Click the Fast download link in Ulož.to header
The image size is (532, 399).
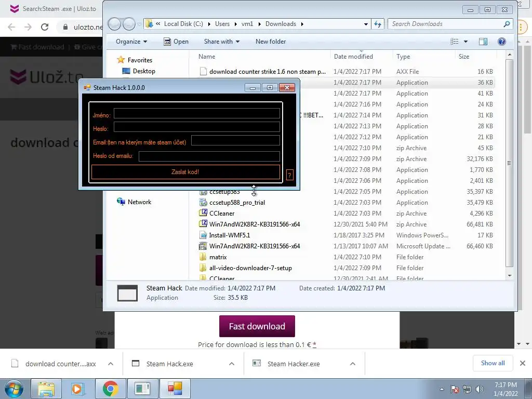[x=37, y=47]
